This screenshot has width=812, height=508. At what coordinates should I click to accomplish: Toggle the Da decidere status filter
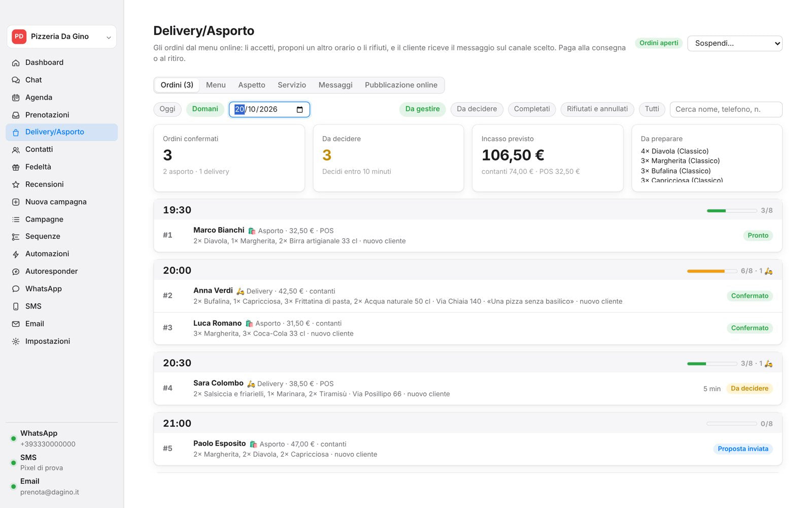(477, 109)
